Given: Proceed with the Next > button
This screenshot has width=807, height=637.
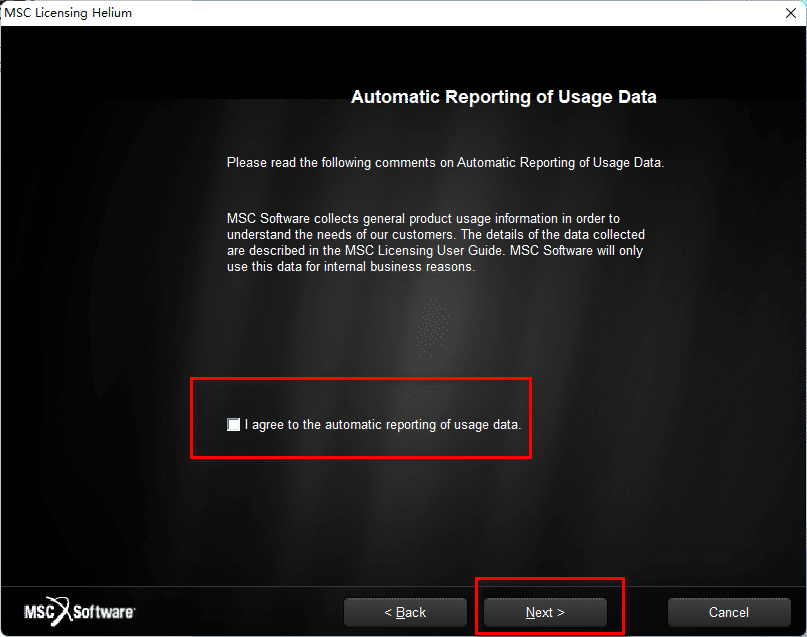Looking at the screenshot, I should tap(545, 612).
